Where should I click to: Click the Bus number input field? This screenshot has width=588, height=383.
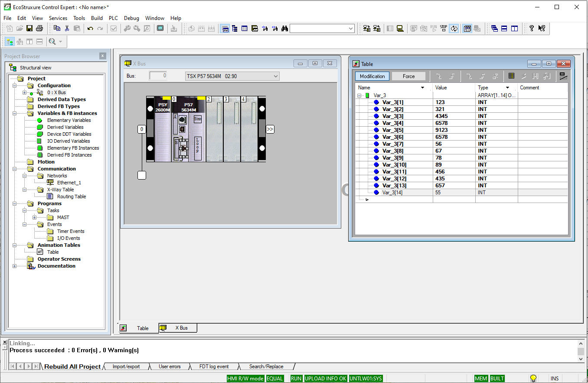158,76
